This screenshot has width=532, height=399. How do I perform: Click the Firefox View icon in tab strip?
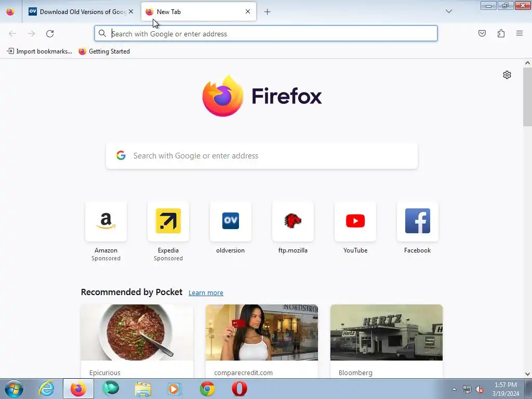[10, 11]
